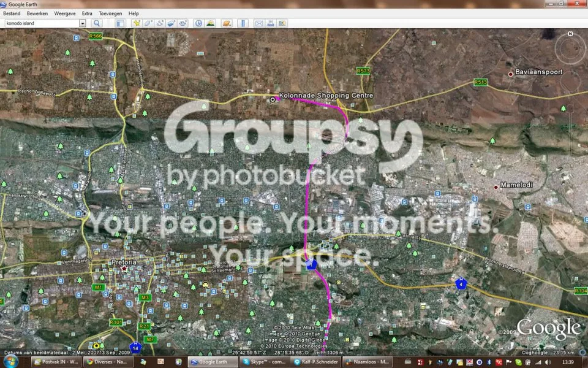Add a placemark with yellow pushpin

coord(137,23)
